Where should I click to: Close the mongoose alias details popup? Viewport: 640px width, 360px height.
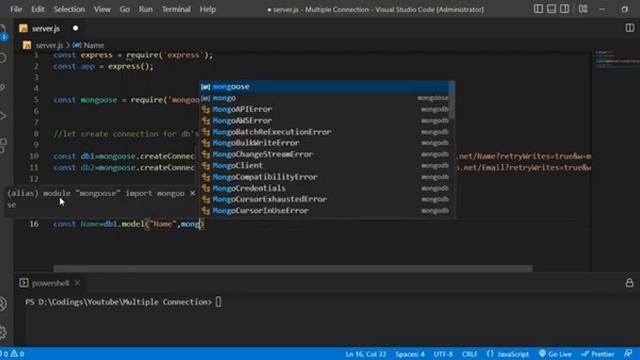193,193
